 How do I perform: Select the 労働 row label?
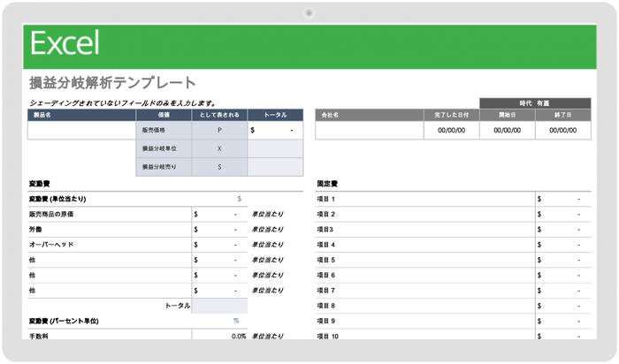(x=35, y=230)
